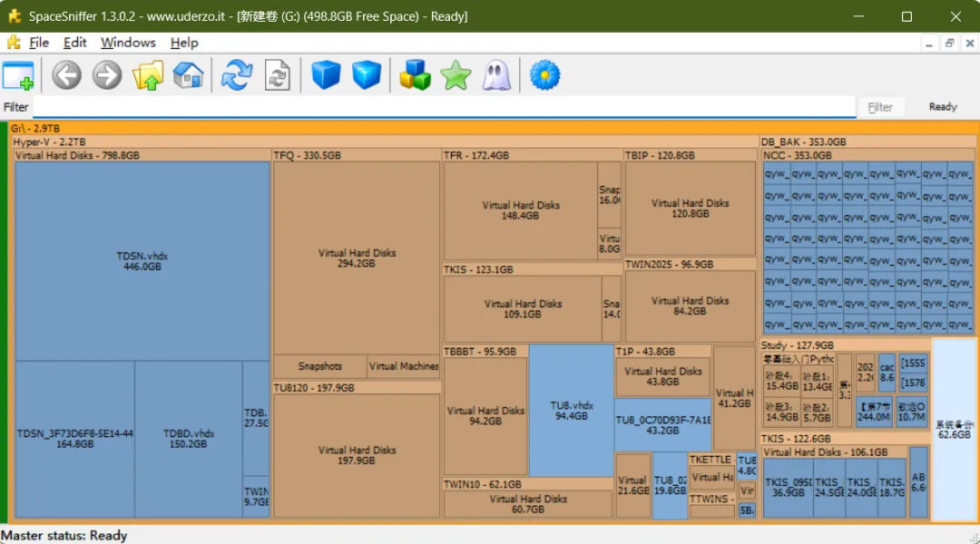Click the TFR - 172.4GB folder header

pyautogui.click(x=533, y=155)
